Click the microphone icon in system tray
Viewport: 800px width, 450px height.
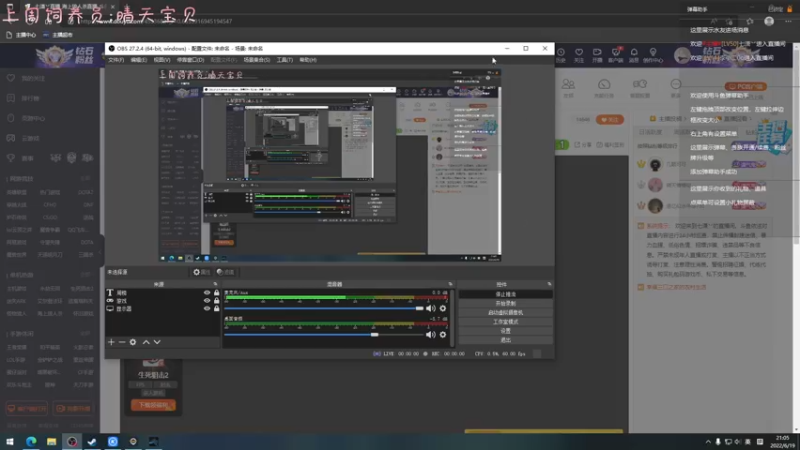(718, 442)
